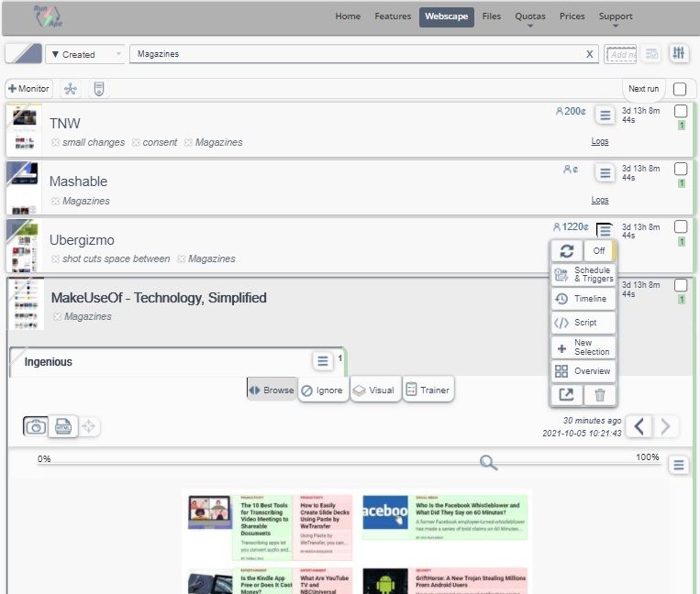
Task: Open the MakeUseOf page thumbnail
Action: (26, 304)
